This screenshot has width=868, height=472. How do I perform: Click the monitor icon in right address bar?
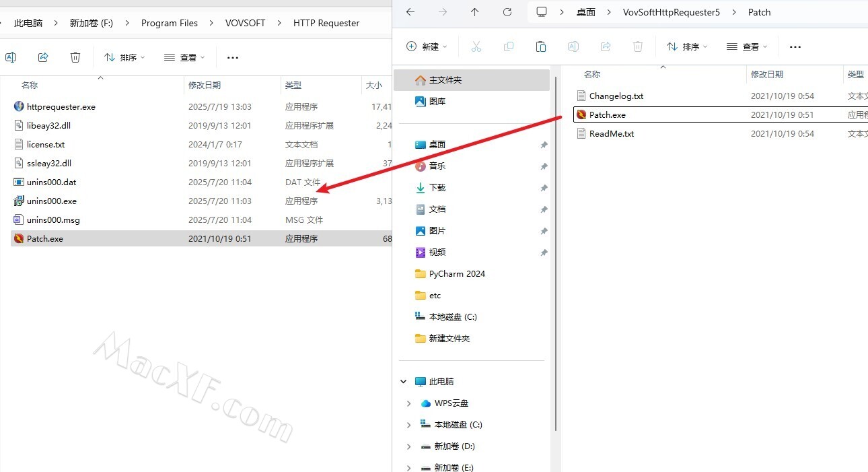click(x=542, y=12)
